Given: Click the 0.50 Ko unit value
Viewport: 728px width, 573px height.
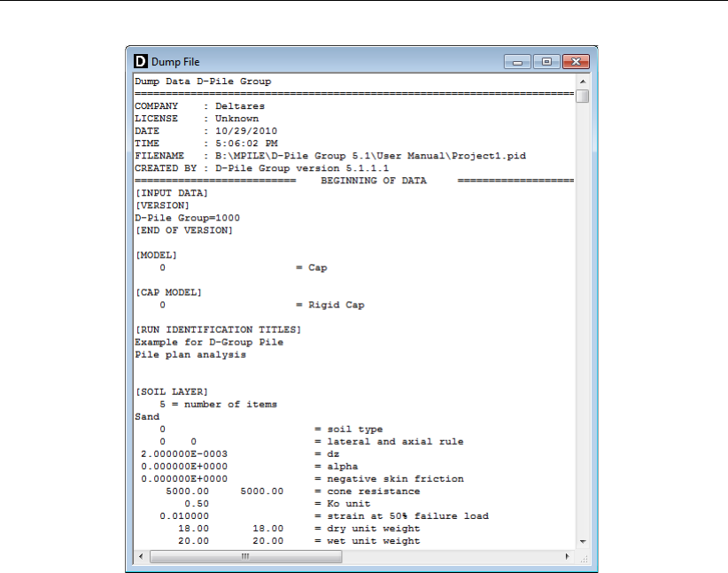Looking at the screenshot, I should coord(197,504).
